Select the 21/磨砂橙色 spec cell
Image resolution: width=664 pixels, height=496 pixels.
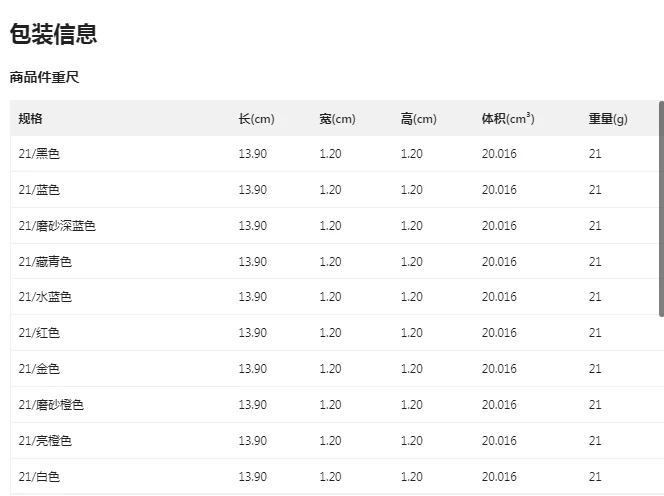coord(51,405)
